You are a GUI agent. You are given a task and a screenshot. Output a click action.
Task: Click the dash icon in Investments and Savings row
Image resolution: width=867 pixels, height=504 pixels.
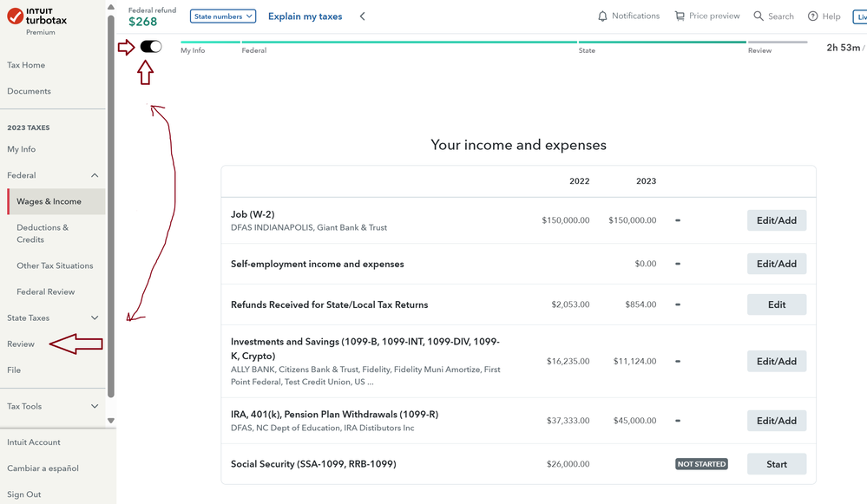point(677,362)
